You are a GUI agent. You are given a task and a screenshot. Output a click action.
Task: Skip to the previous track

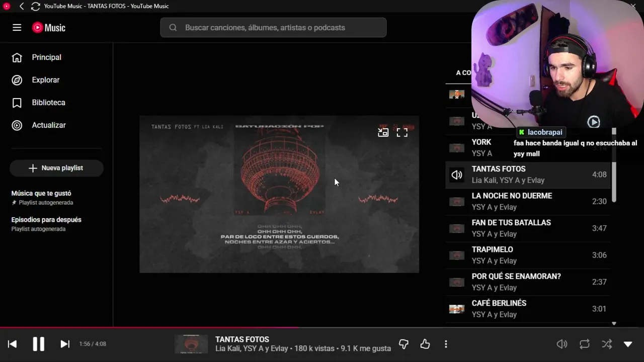(13, 344)
